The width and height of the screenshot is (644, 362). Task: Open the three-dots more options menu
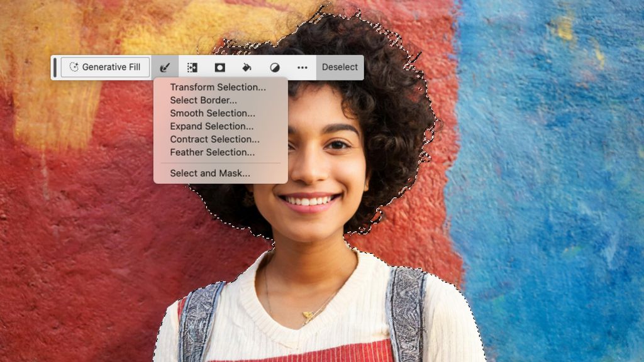click(303, 67)
